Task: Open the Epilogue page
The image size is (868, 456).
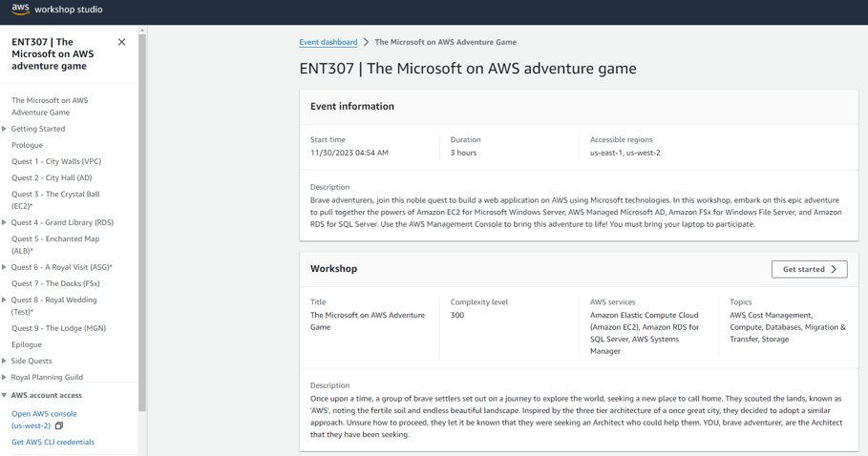Action: [x=27, y=344]
